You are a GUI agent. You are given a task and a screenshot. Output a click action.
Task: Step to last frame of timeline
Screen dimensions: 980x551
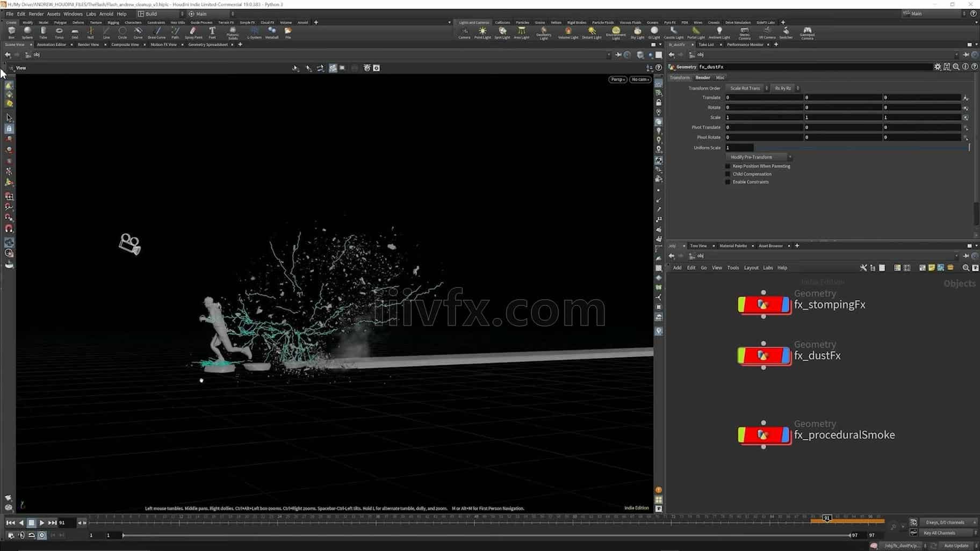pos(52,523)
